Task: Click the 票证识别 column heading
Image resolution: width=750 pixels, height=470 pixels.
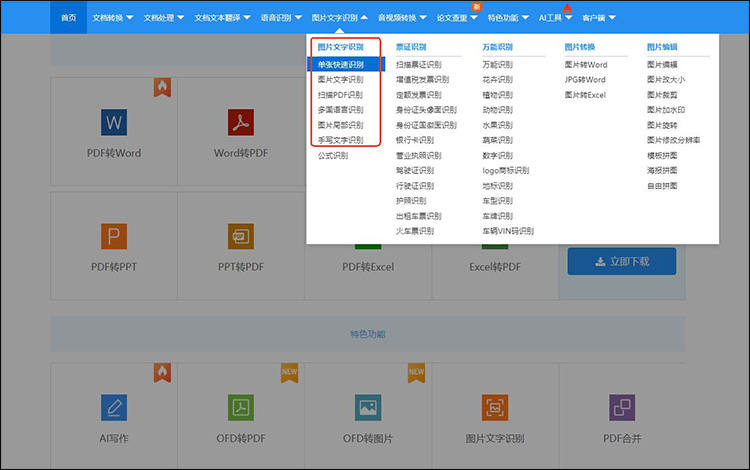Action: (x=411, y=47)
